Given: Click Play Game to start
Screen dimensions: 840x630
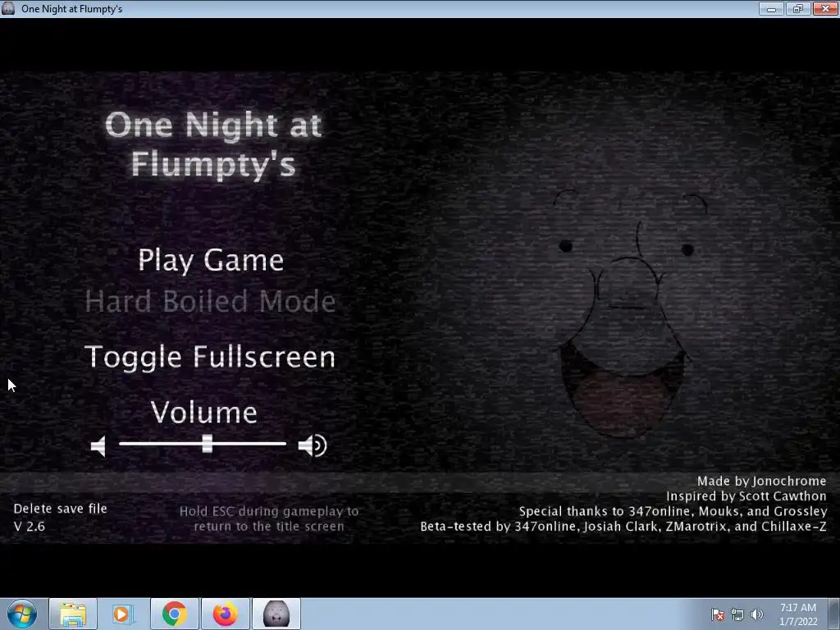Looking at the screenshot, I should [x=211, y=261].
